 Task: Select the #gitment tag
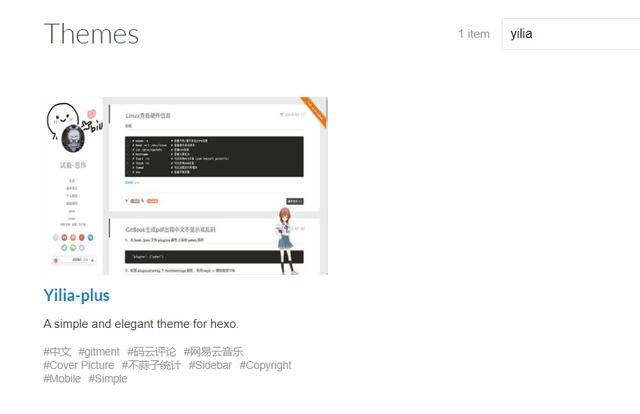99,352
